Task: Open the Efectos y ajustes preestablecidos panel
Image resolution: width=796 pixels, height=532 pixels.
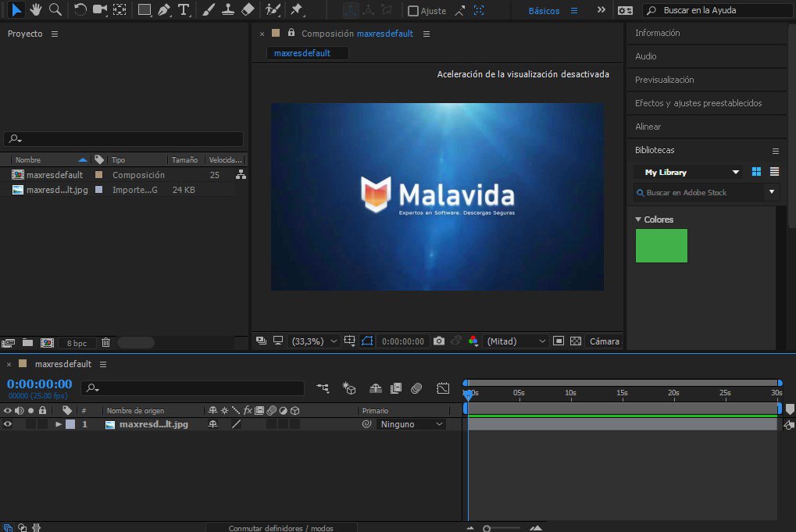Action: coord(698,103)
